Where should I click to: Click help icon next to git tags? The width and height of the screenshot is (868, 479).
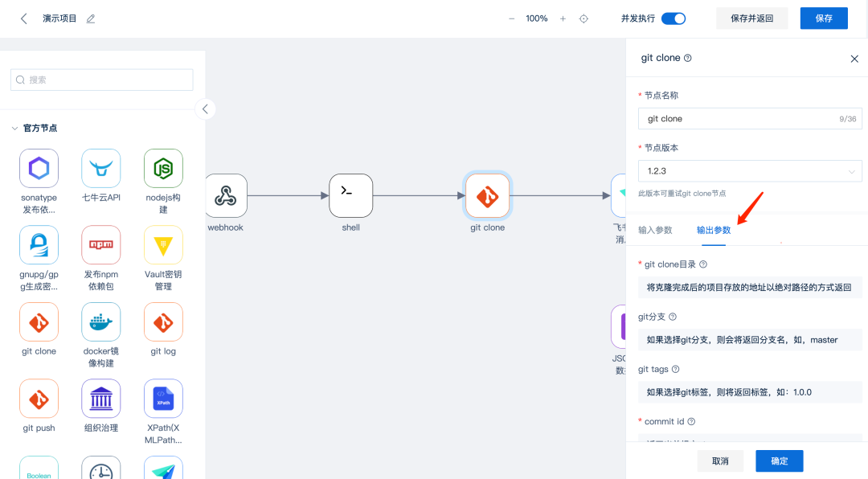click(x=675, y=370)
